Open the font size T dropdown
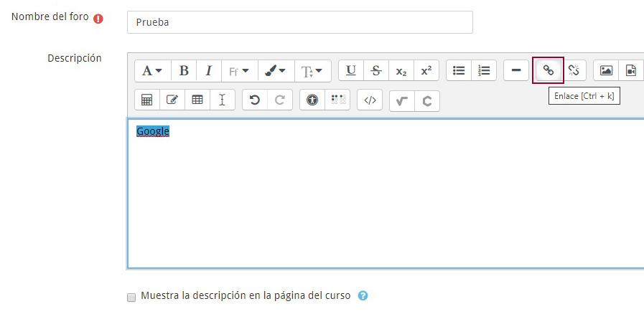 tap(312, 71)
